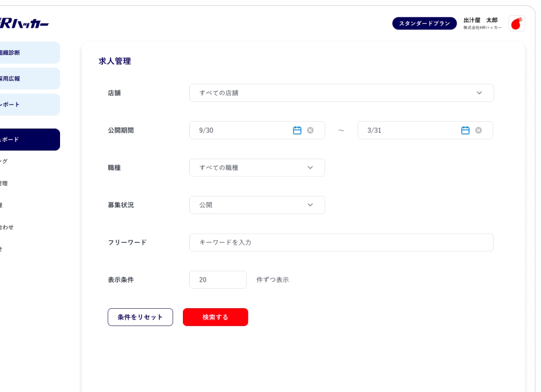
Task: Open the 職種 dropdown showing すべての職種
Action: pyautogui.click(x=257, y=168)
